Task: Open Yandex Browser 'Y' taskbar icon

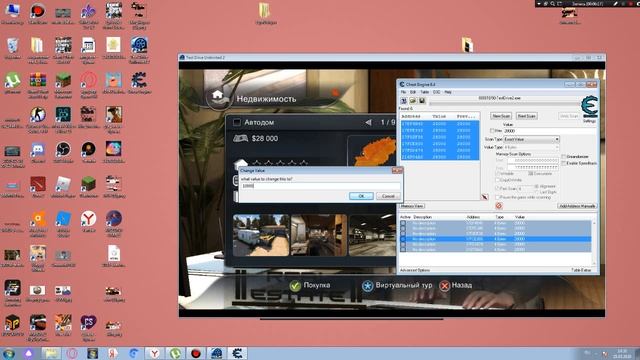Action: click(x=155, y=353)
